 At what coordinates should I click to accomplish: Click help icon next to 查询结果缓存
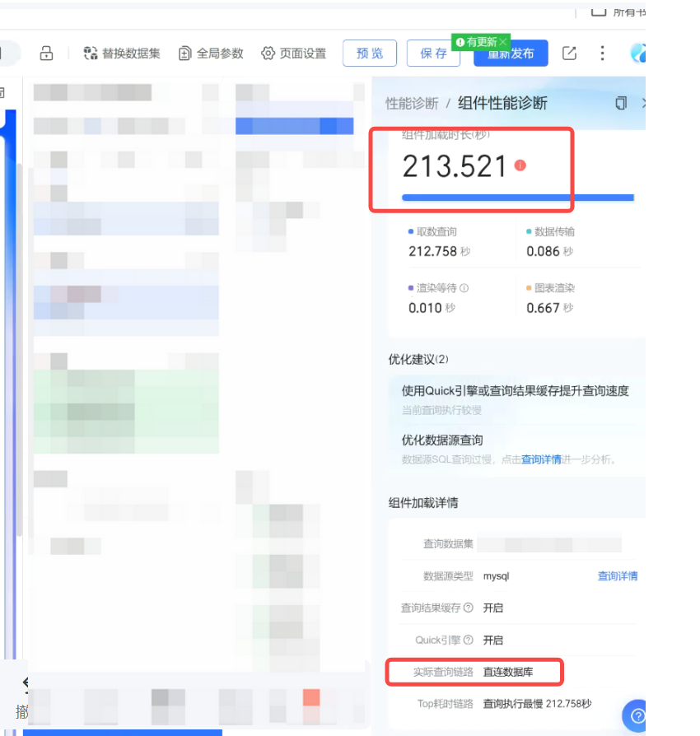(x=469, y=608)
